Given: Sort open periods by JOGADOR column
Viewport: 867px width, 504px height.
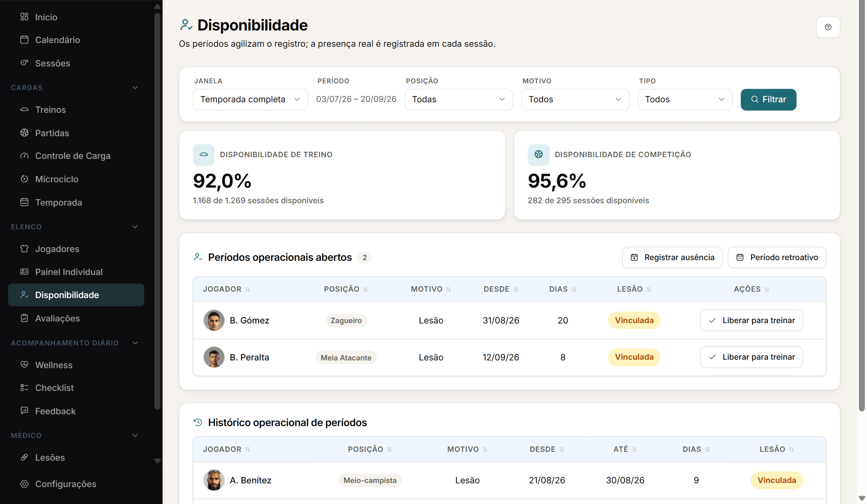Looking at the screenshot, I should (x=226, y=289).
